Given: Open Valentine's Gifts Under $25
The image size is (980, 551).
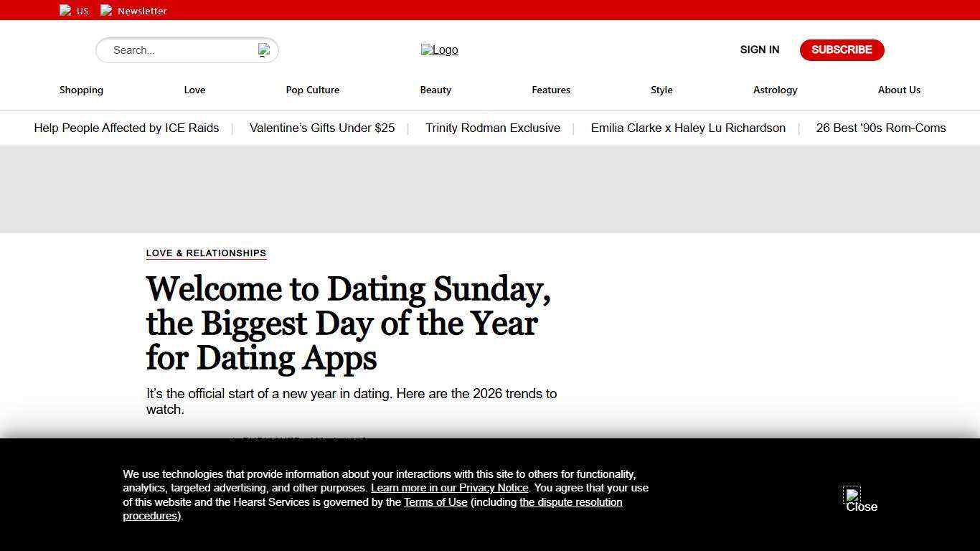Looking at the screenshot, I should click(x=321, y=128).
